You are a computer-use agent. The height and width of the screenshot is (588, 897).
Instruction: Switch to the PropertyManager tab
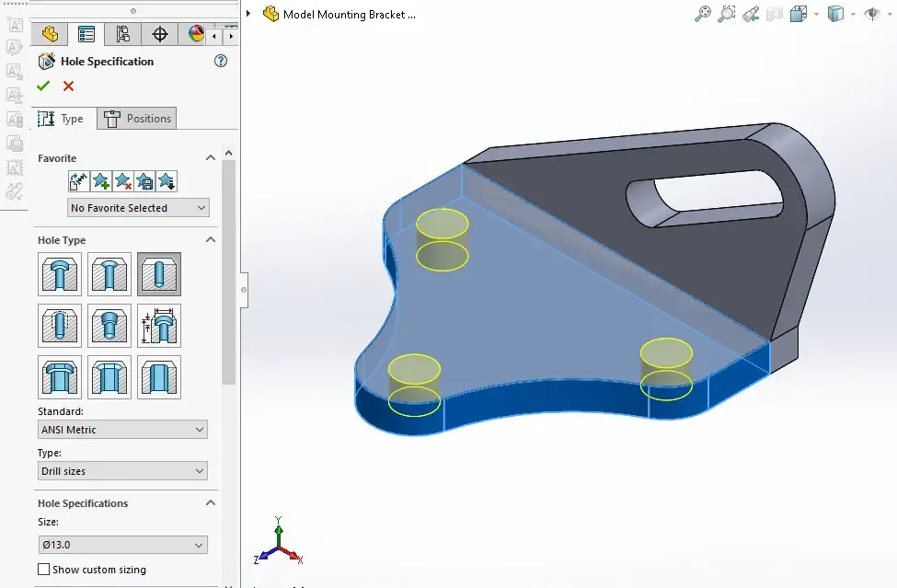pyautogui.click(x=86, y=34)
